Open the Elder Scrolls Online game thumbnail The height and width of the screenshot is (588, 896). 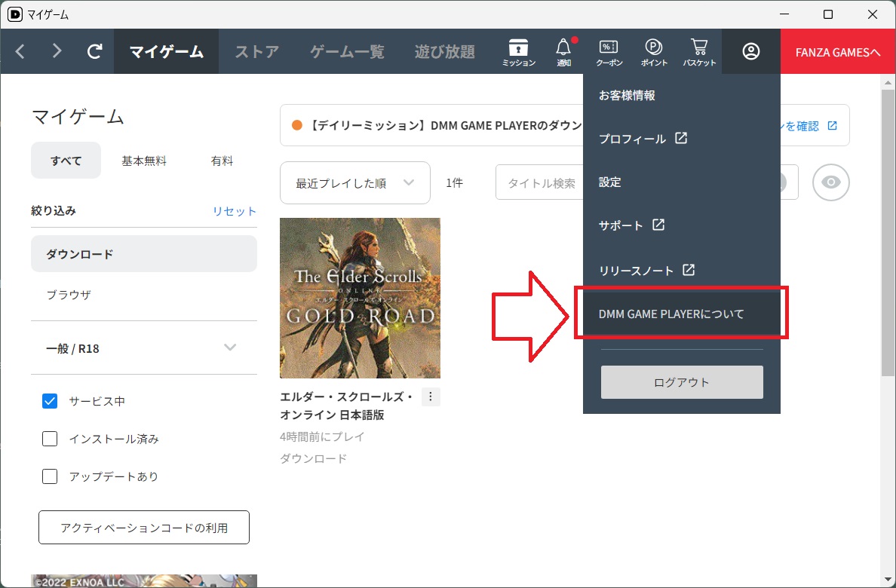[x=360, y=298]
